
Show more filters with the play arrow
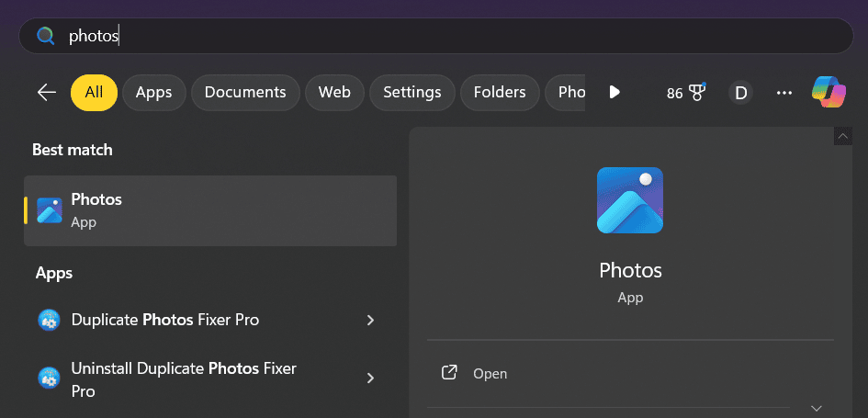coord(614,93)
